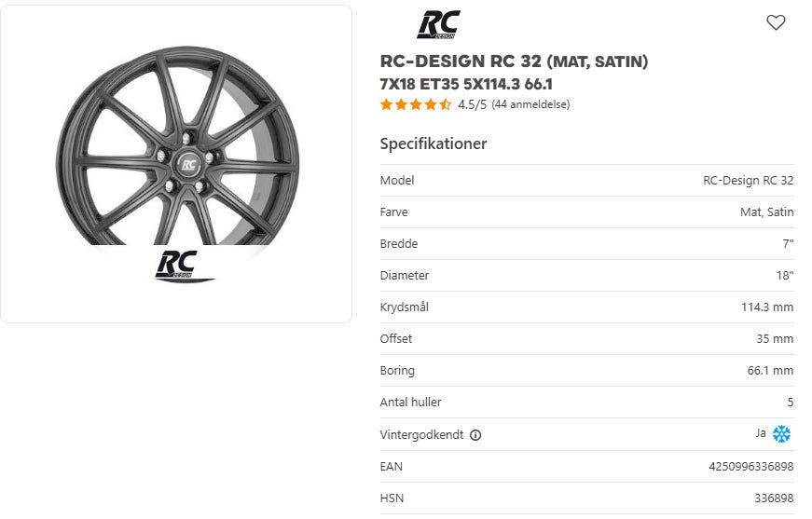Click the RC Design brand logo above the title
Viewport: 812px width, 519px height.
pos(438,24)
